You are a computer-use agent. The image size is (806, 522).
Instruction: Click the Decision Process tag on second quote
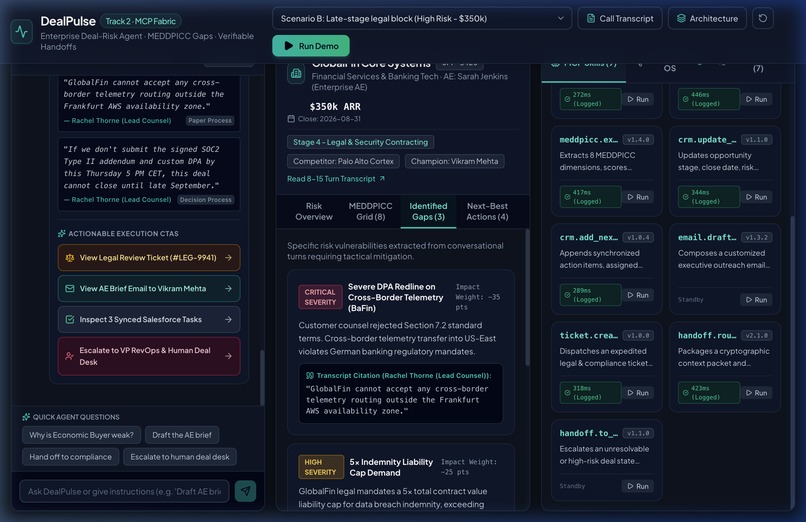pyautogui.click(x=206, y=200)
